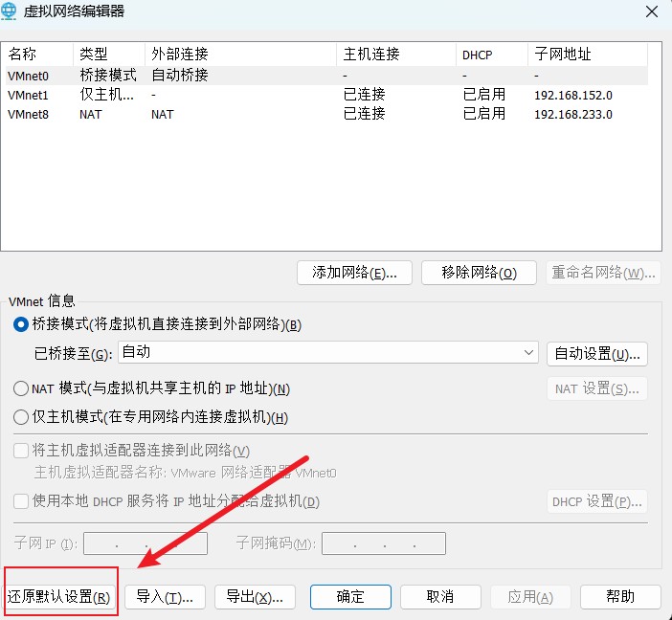The image size is (672, 620).
Task: Toggle 使用本地 DHCP 服务 checkbox
Action: point(21,501)
